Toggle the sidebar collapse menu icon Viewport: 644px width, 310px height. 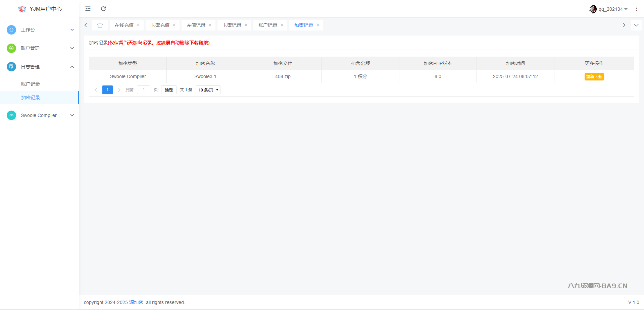pos(88,9)
